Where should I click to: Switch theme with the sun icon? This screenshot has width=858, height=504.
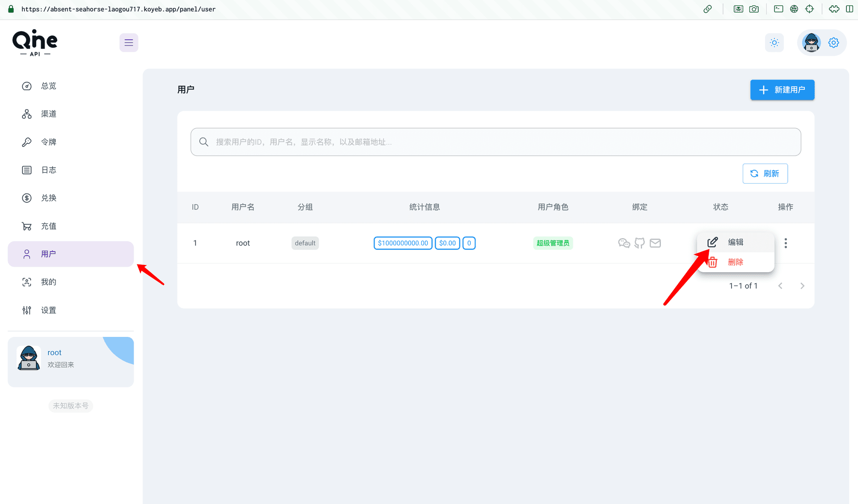click(x=774, y=42)
